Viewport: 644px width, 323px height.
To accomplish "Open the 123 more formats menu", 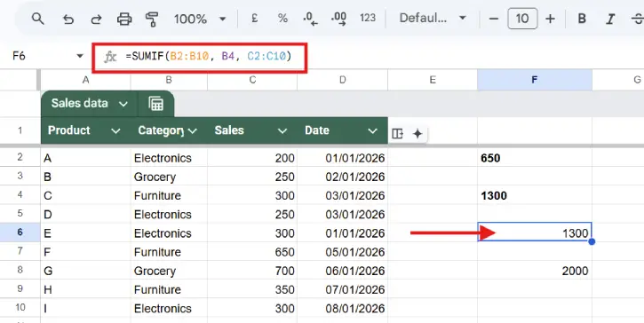I will (x=368, y=18).
